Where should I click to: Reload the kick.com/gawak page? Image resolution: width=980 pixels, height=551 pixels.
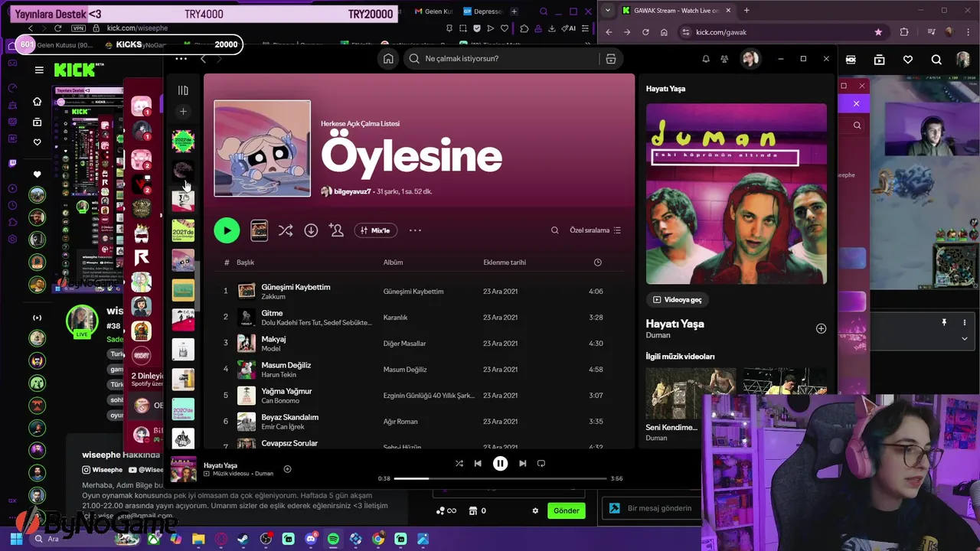point(645,32)
